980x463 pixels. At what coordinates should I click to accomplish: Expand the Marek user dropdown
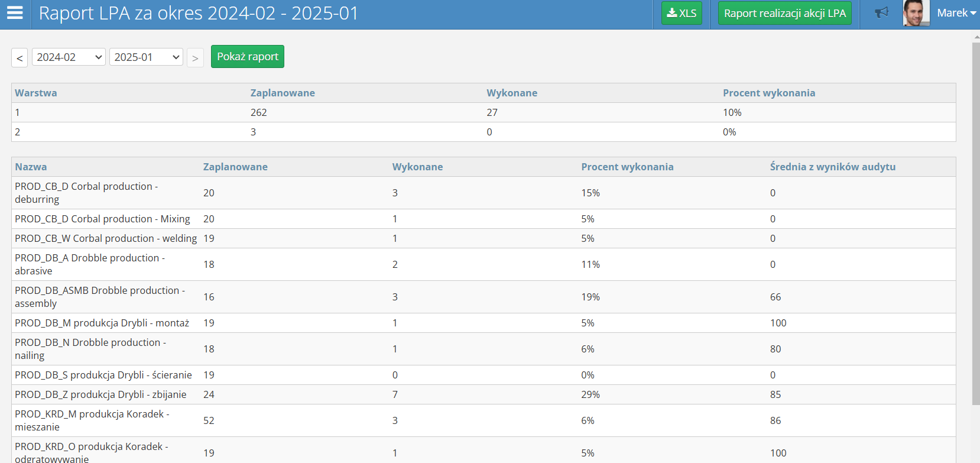coord(956,13)
